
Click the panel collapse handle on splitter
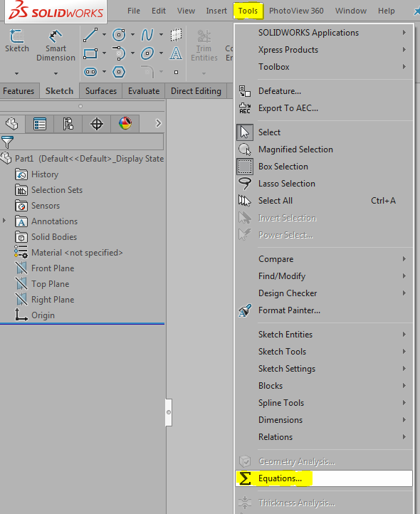[x=169, y=412]
